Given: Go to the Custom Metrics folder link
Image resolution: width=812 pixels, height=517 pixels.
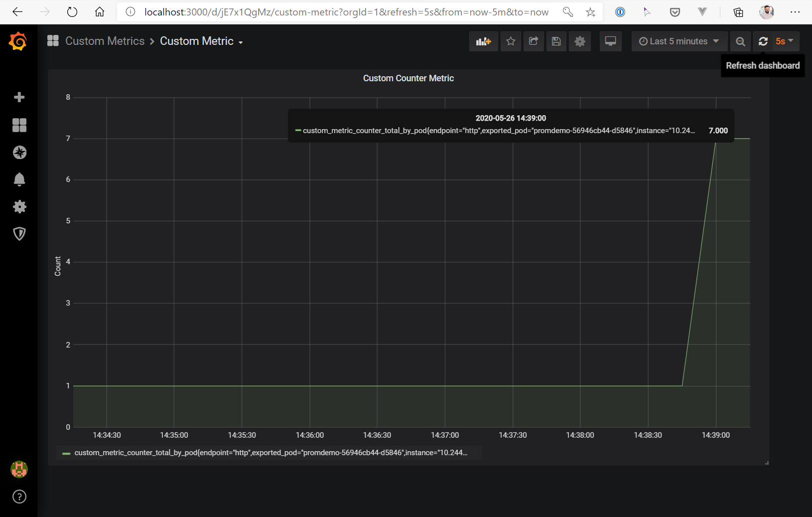Looking at the screenshot, I should (x=105, y=41).
